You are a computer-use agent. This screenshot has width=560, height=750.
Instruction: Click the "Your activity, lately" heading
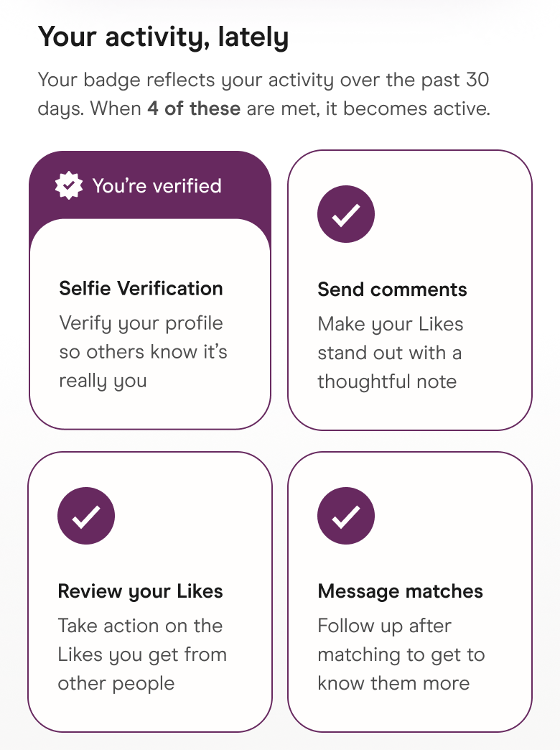pos(163,36)
